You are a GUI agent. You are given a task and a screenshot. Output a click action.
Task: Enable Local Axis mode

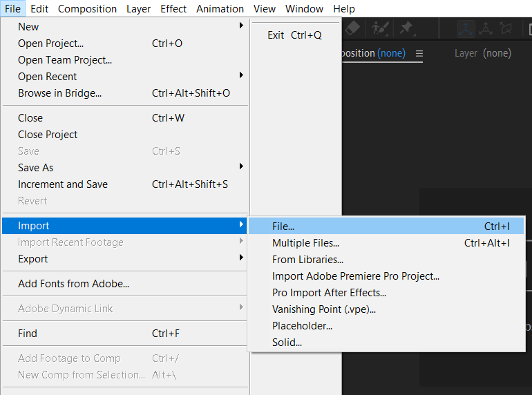pyautogui.click(x=466, y=28)
